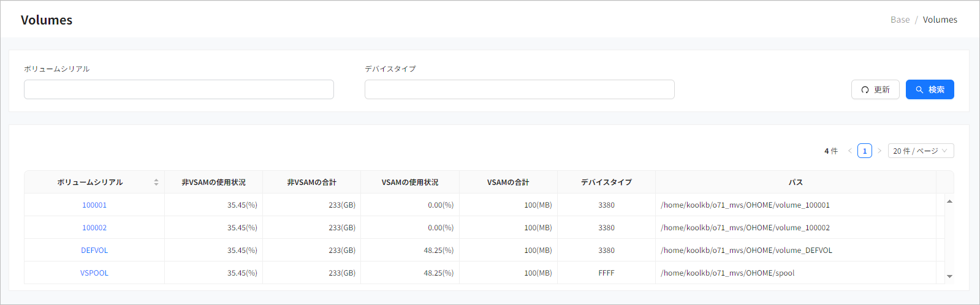
Task: Open VSPOOL volume link
Action: coord(94,273)
